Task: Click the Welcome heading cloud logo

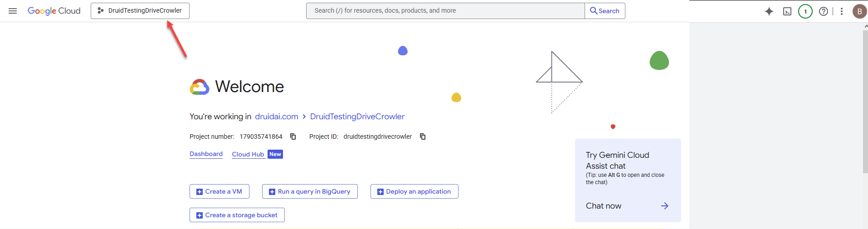Action: pyautogui.click(x=200, y=87)
